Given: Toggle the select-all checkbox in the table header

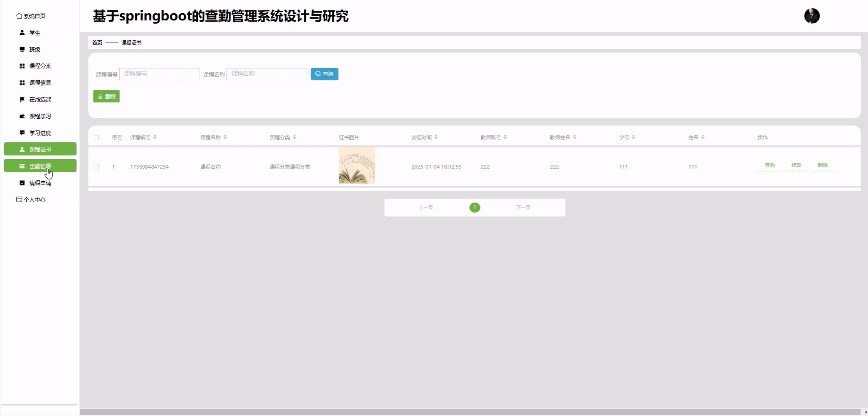Looking at the screenshot, I should pos(96,137).
